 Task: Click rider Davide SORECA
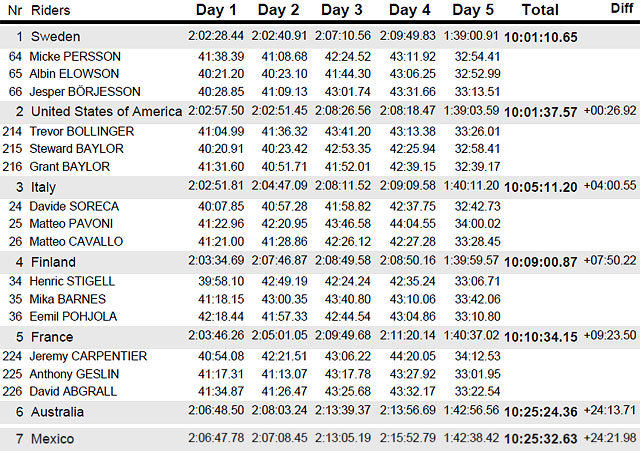tap(74, 207)
